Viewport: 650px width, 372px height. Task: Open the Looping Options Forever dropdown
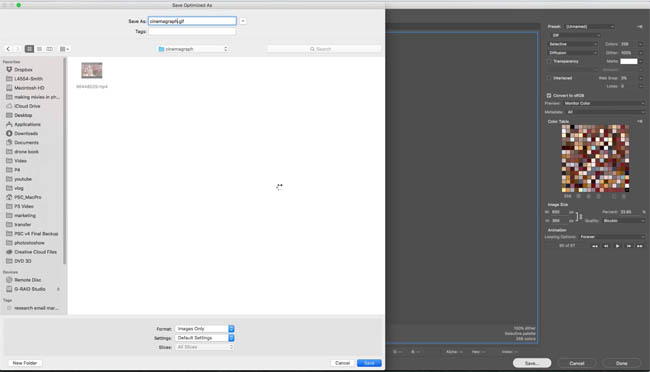(x=611, y=237)
